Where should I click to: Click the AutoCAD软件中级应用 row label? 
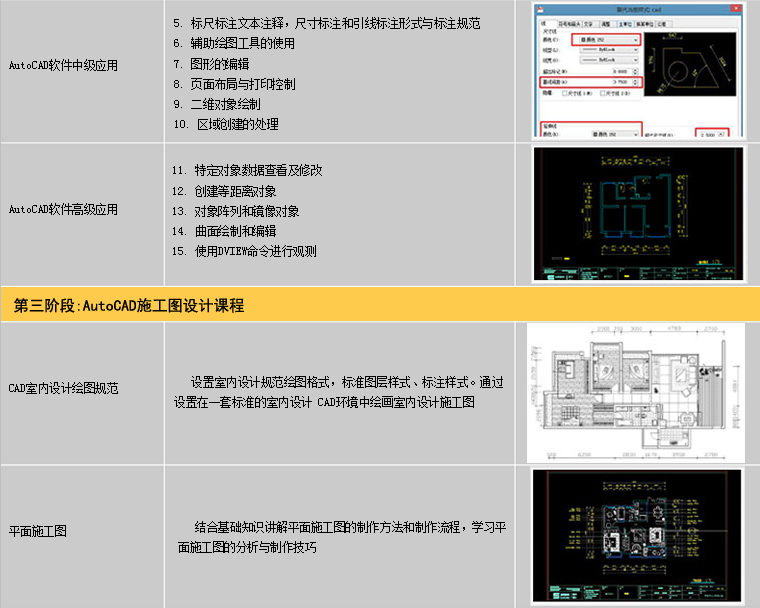63,66
